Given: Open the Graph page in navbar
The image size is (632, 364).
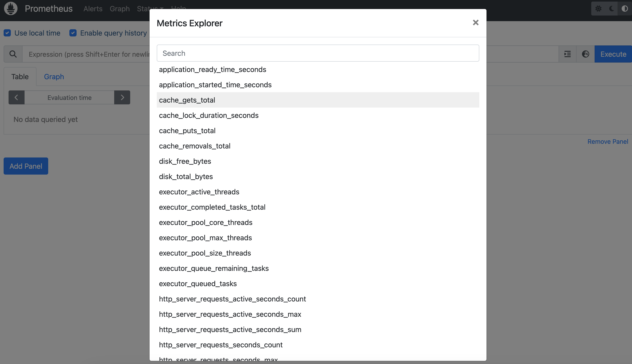Looking at the screenshot, I should [x=120, y=9].
